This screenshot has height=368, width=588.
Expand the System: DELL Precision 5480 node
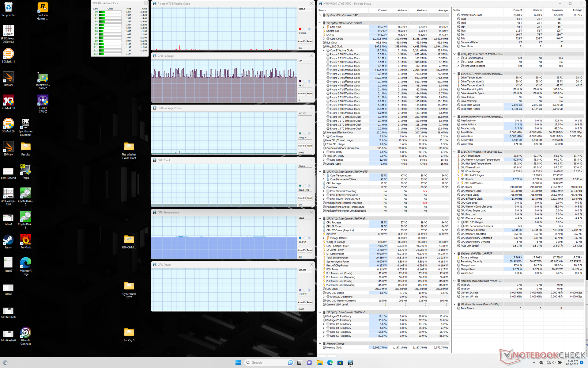(320, 15)
